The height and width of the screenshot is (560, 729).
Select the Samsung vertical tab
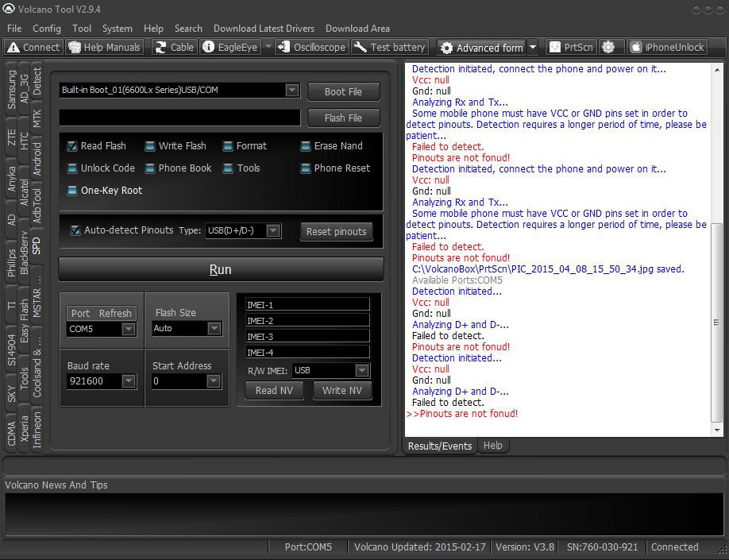pyautogui.click(x=12, y=90)
